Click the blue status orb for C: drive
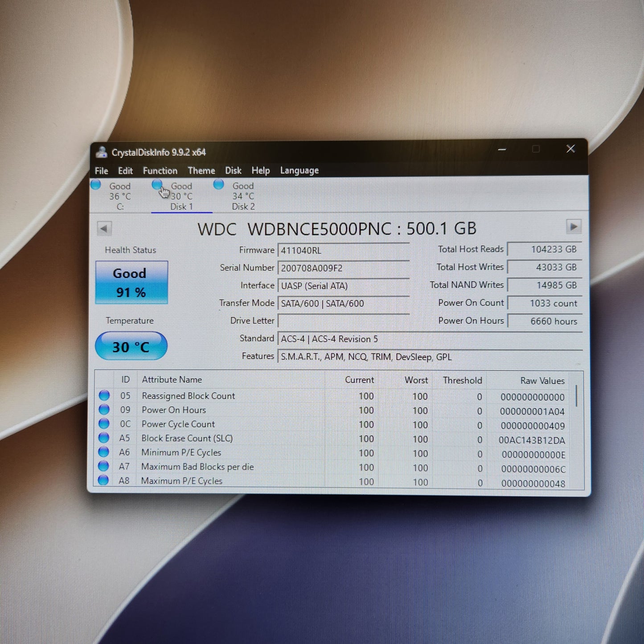The height and width of the screenshot is (644, 644). tap(96, 185)
